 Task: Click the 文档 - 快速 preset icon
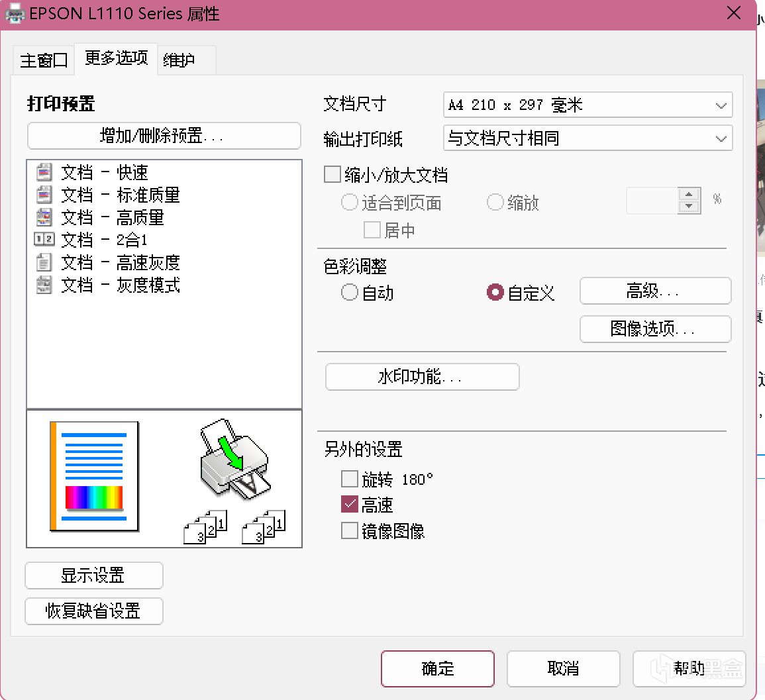click(44, 172)
